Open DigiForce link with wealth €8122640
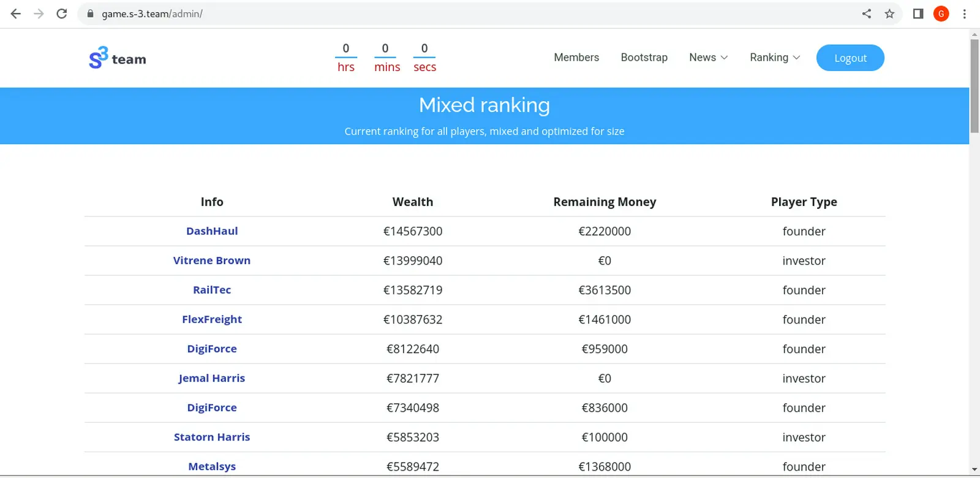The image size is (980, 478). [212, 349]
